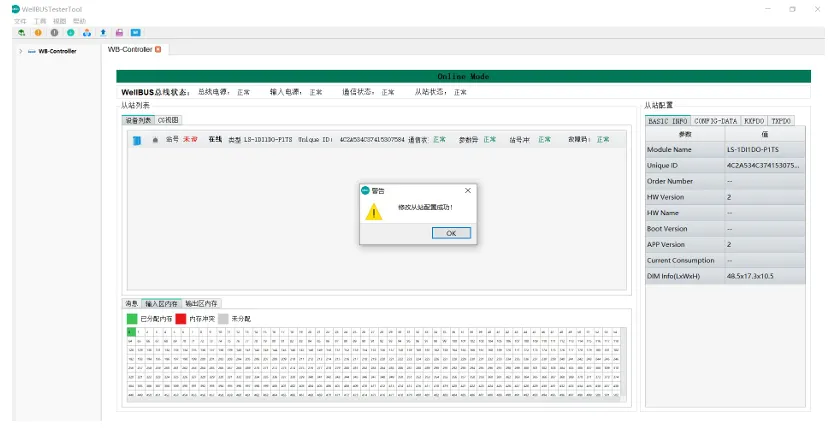Click the 在线 status in slave row

pos(215,139)
